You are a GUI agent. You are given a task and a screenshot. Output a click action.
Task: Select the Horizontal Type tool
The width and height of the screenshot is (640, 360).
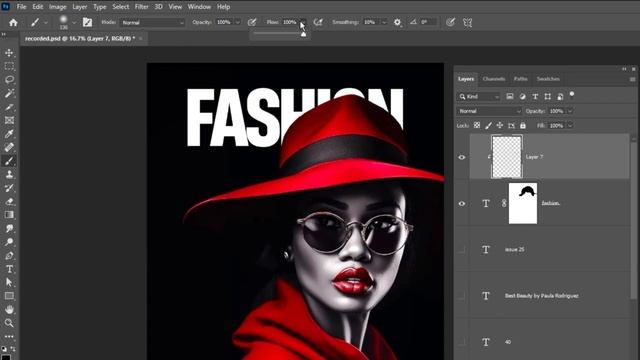(x=9, y=269)
